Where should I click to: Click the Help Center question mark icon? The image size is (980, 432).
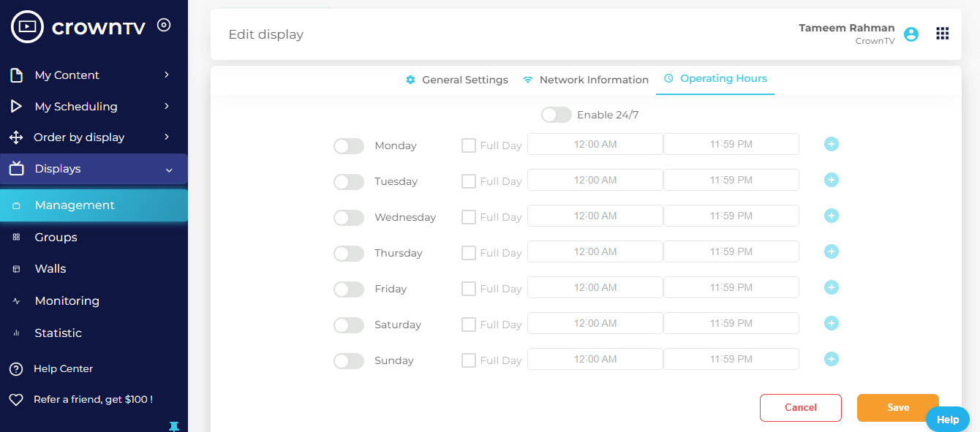point(16,368)
